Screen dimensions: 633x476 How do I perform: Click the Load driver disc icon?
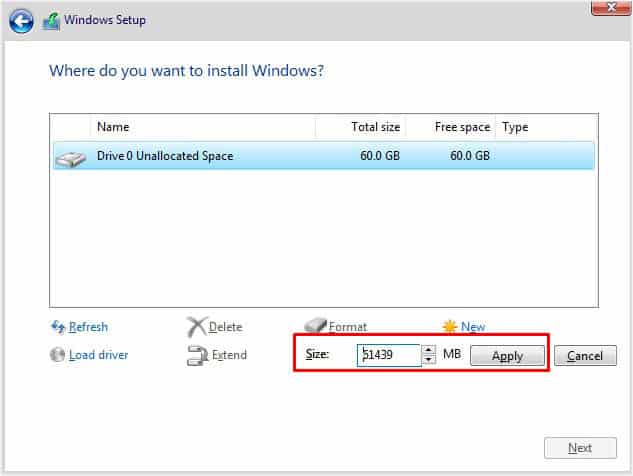click(x=57, y=355)
